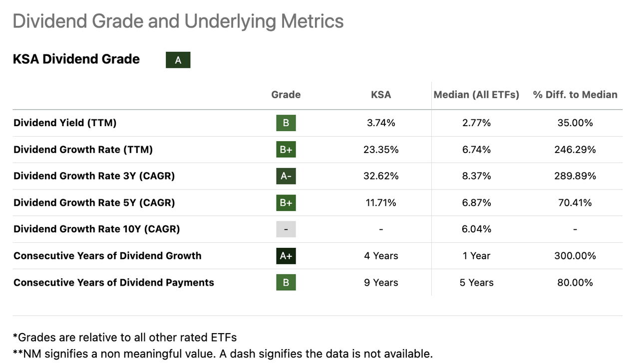The height and width of the screenshot is (364, 639).
Task: Click the KSA Dividend Grade A badge
Action: (x=178, y=60)
